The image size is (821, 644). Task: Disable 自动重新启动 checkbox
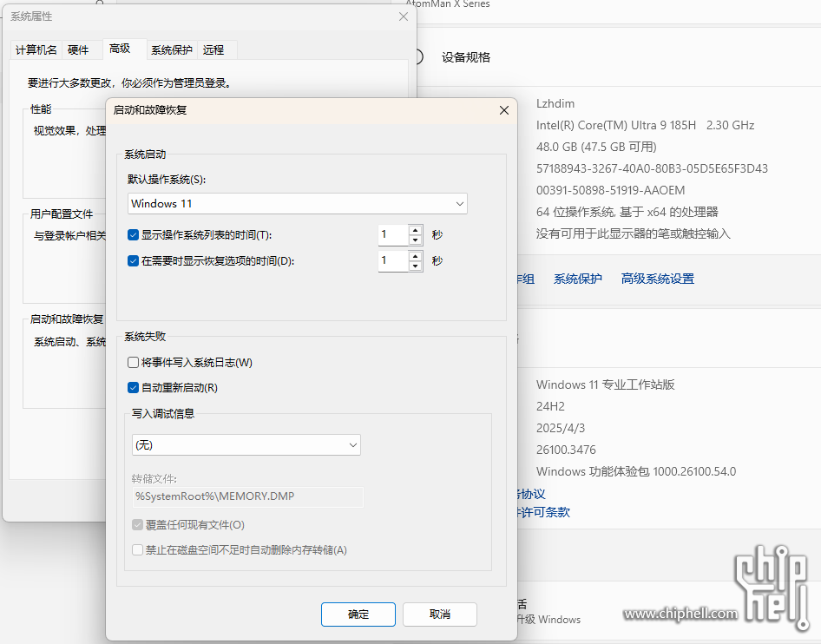click(133, 388)
